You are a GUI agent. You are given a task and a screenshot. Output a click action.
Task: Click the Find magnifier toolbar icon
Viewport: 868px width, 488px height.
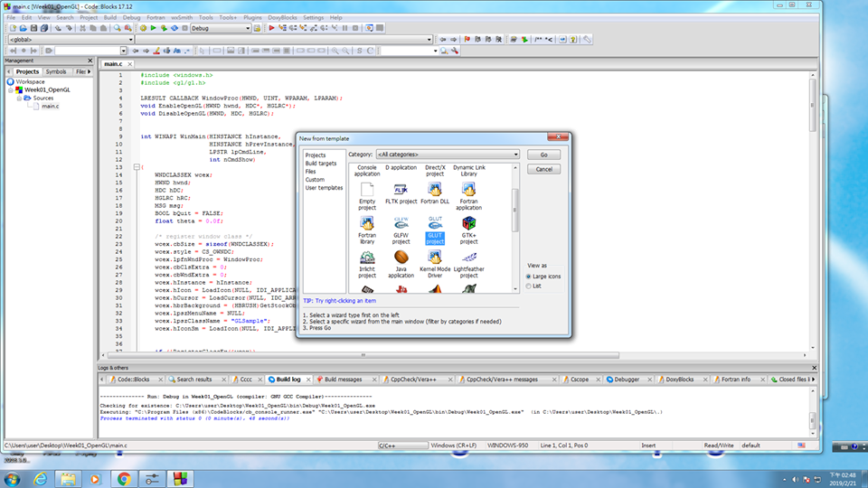pos(118,28)
